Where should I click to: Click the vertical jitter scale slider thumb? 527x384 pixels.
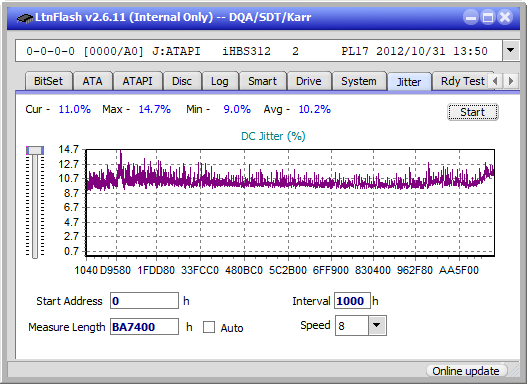[x=35, y=150]
